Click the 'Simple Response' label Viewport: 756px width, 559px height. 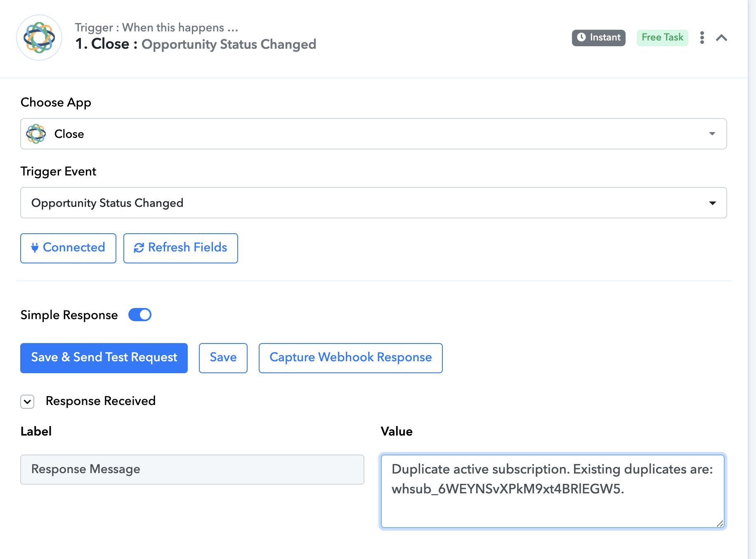click(x=69, y=315)
